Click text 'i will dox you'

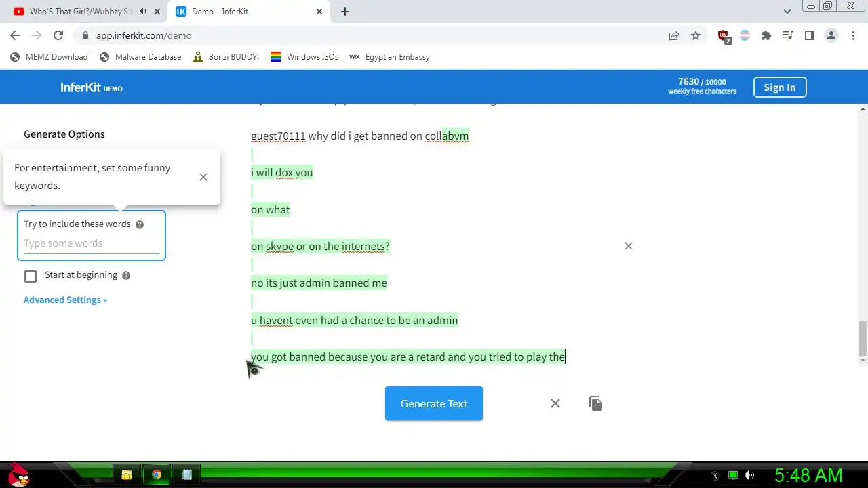[282, 172]
